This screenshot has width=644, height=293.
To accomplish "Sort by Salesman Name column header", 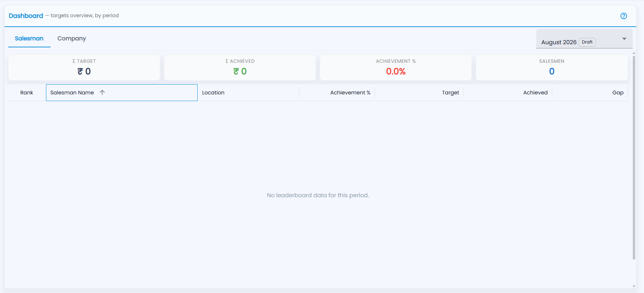I will (121, 93).
